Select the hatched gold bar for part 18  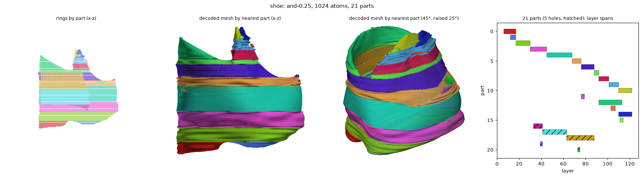click(x=580, y=138)
